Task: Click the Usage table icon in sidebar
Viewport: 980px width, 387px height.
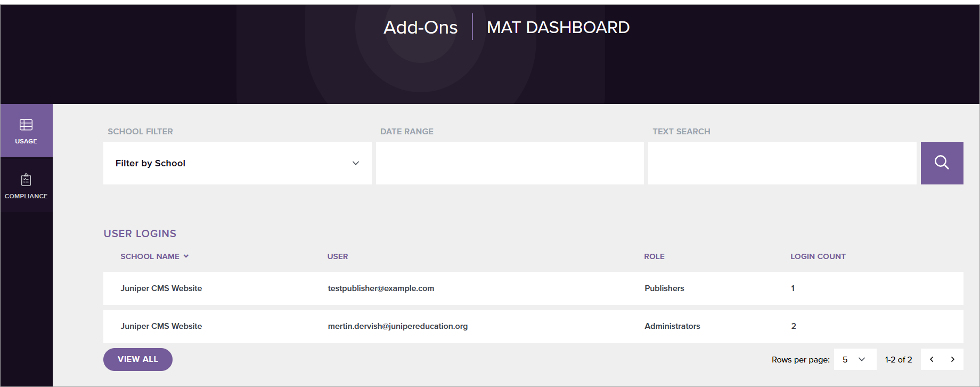Action: pyautogui.click(x=26, y=125)
